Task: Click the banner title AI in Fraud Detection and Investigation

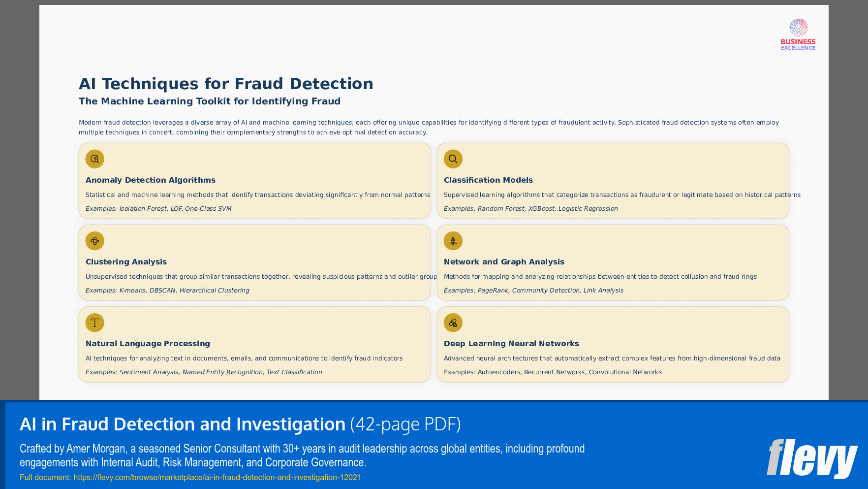Action: point(183,424)
